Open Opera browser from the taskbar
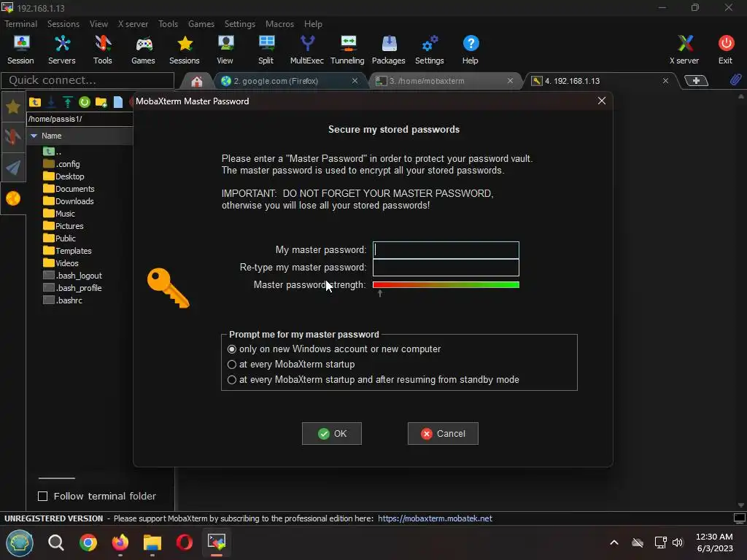The image size is (747, 560). coord(185,542)
